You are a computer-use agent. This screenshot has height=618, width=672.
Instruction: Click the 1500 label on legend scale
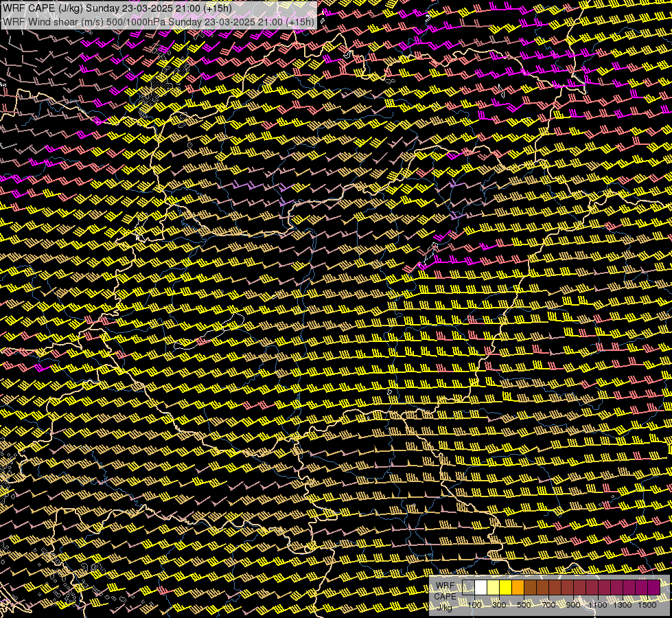(647, 605)
